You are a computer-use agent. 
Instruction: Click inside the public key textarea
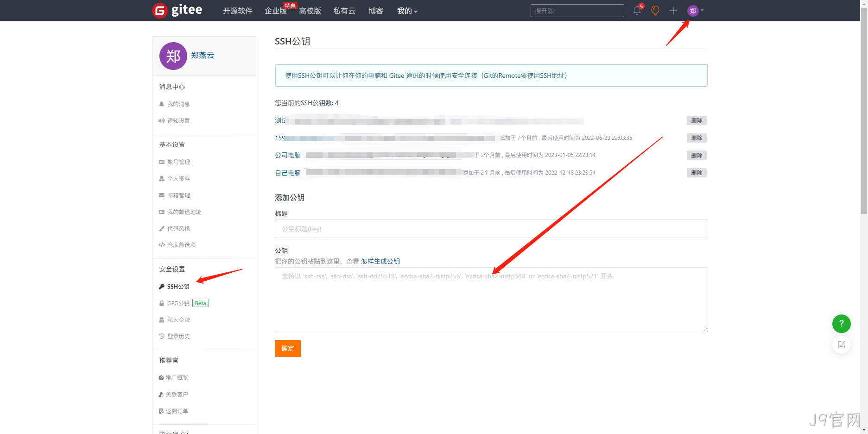coord(491,300)
